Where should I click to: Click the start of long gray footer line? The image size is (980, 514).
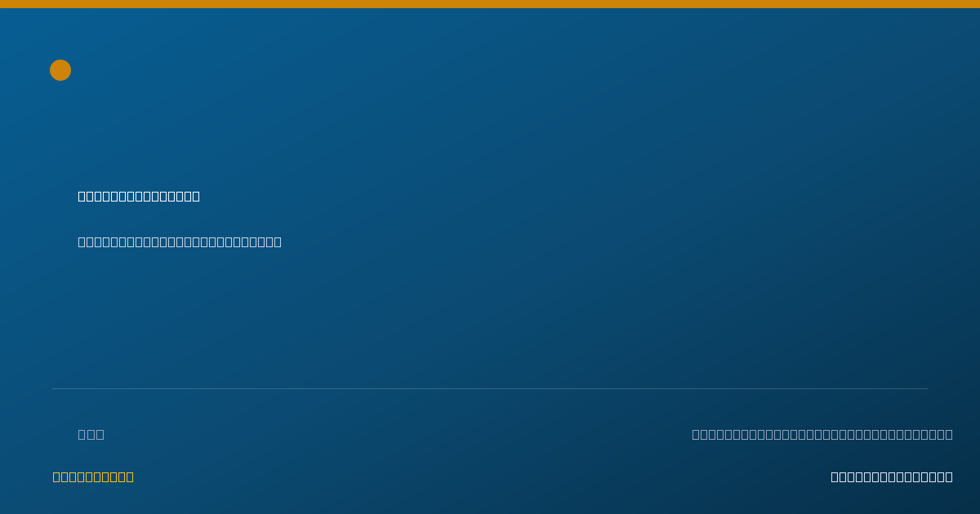click(x=696, y=434)
